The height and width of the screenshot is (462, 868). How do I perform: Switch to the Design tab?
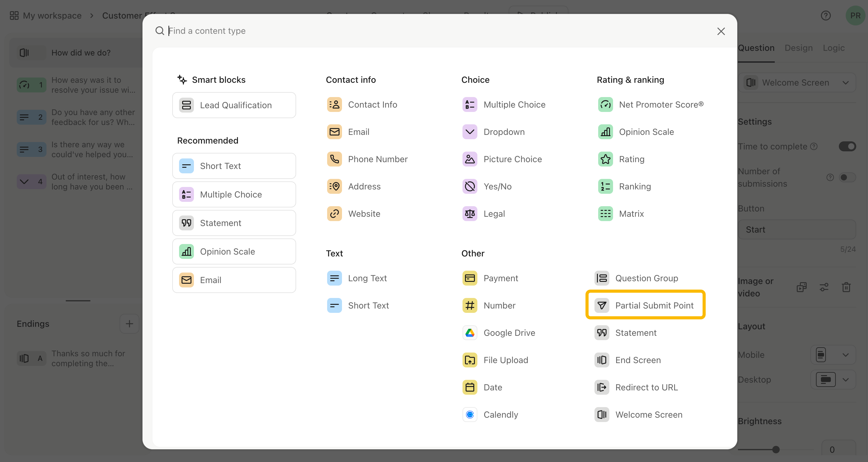click(x=798, y=48)
